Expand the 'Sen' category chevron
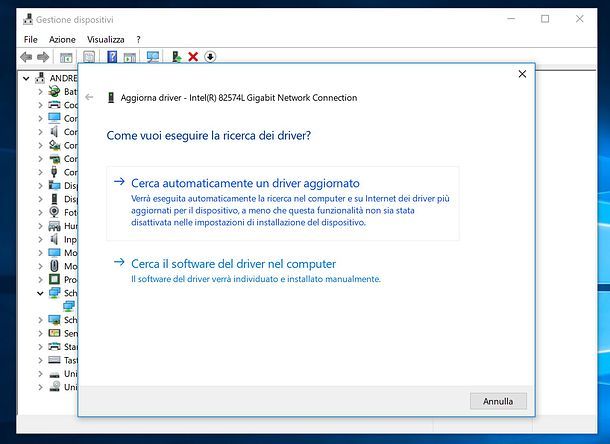Viewport: 610px width, 444px height. click(x=40, y=333)
